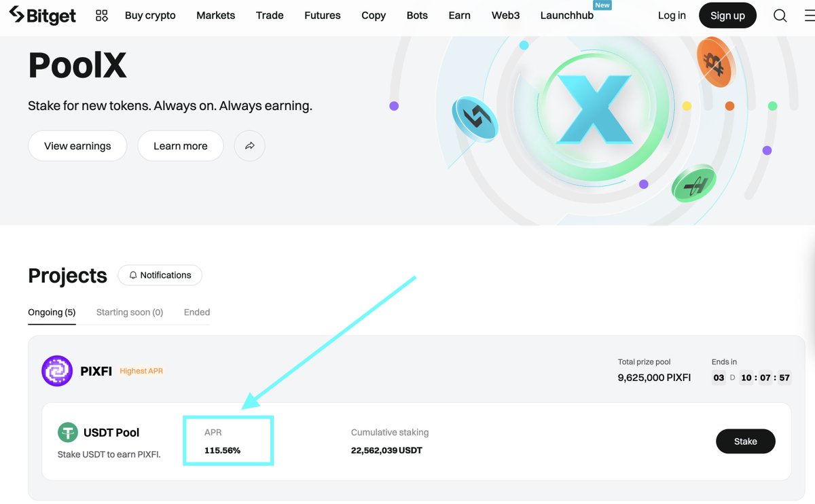The width and height of the screenshot is (815, 504).
Task: Open the Markets menu
Action: (216, 15)
